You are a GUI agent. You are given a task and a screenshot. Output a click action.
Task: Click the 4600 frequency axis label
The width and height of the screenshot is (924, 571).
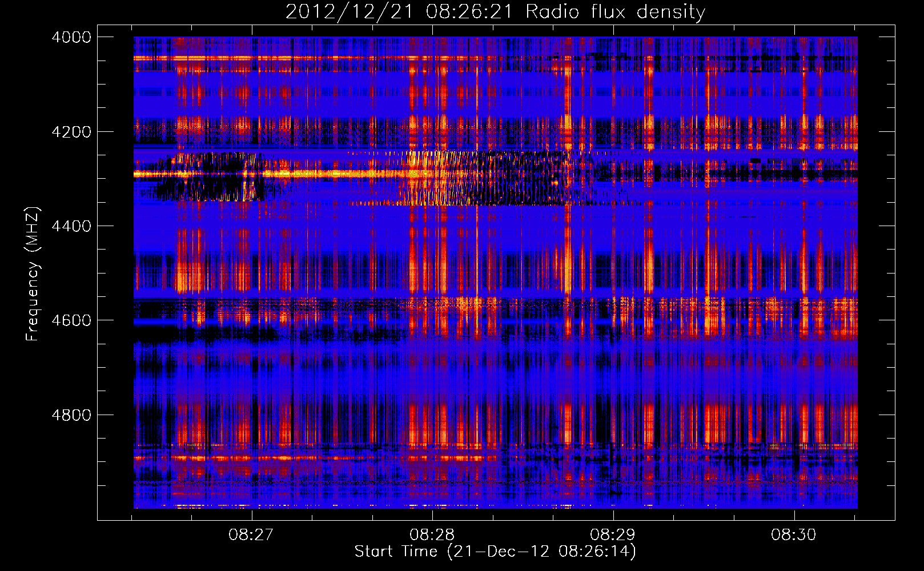click(x=71, y=320)
